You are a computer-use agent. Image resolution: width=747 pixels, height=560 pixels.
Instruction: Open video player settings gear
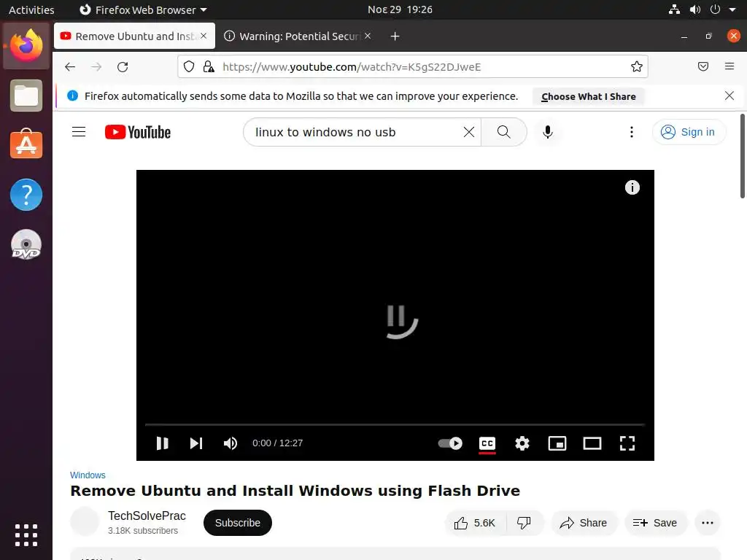(x=522, y=443)
